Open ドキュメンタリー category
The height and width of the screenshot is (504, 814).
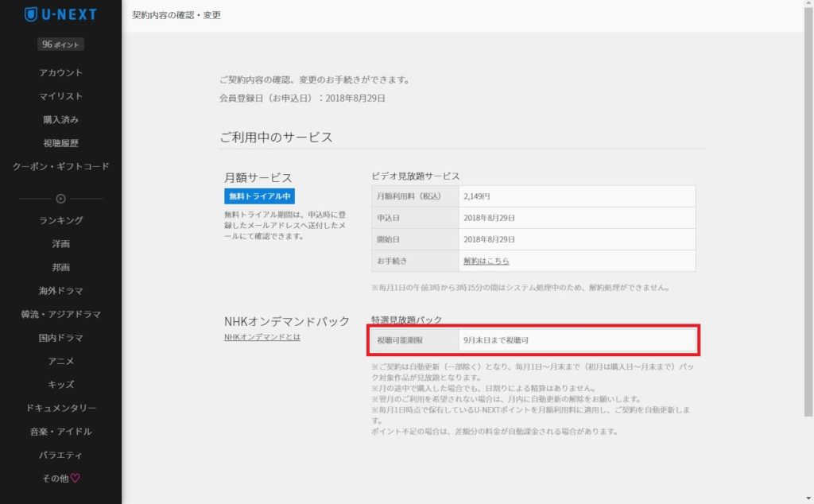pos(60,408)
